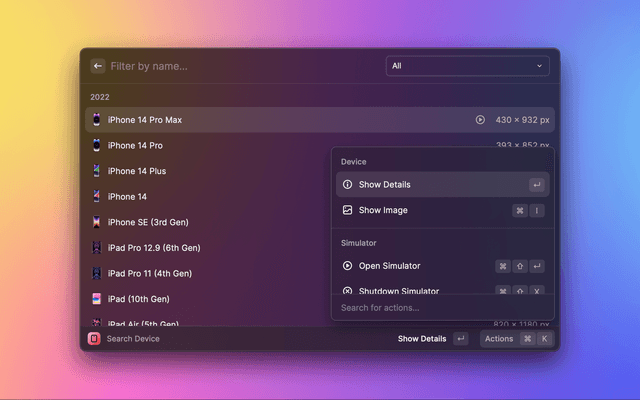
Task: Click the iPhone SE (3rd Gen) device icon
Action: tap(96, 222)
